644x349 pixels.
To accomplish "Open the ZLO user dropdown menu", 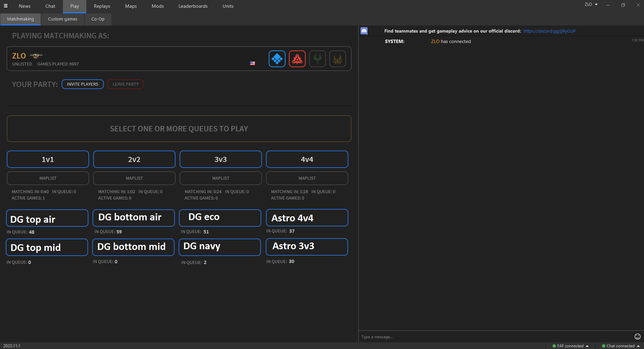I will 591,4.
